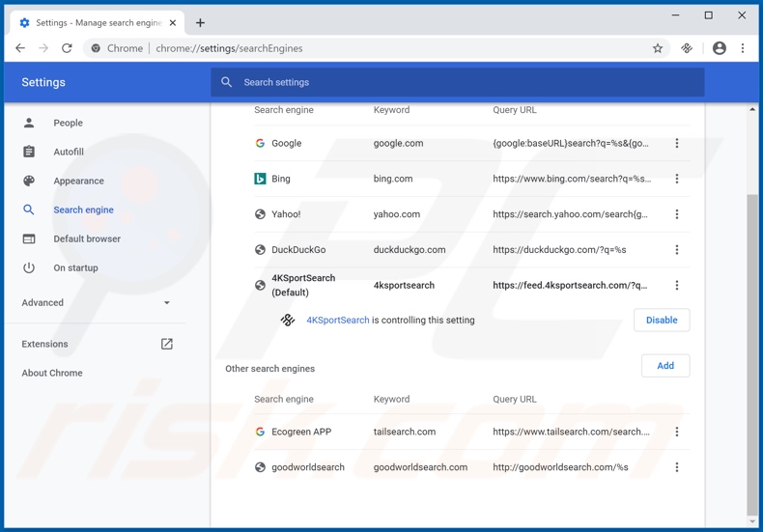This screenshot has height=532, width=763.
Task: Click the site info icon in address bar
Action: pyautogui.click(x=96, y=48)
